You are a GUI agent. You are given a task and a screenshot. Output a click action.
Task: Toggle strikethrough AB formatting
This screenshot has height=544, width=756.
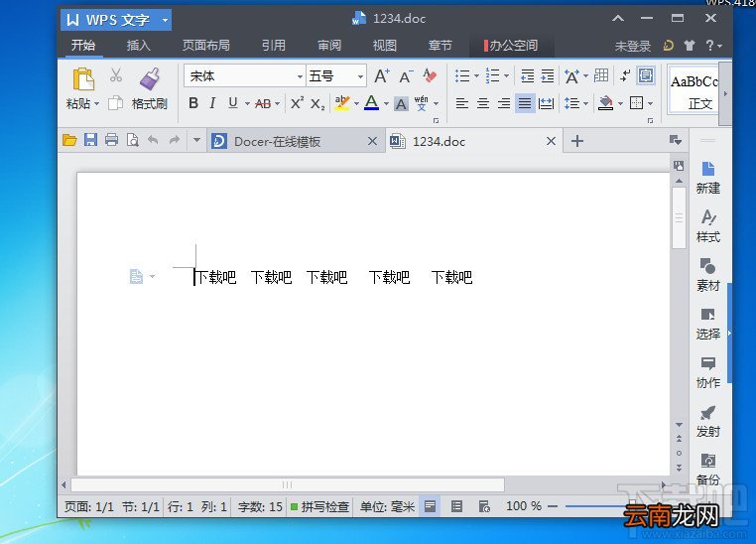coord(263,103)
